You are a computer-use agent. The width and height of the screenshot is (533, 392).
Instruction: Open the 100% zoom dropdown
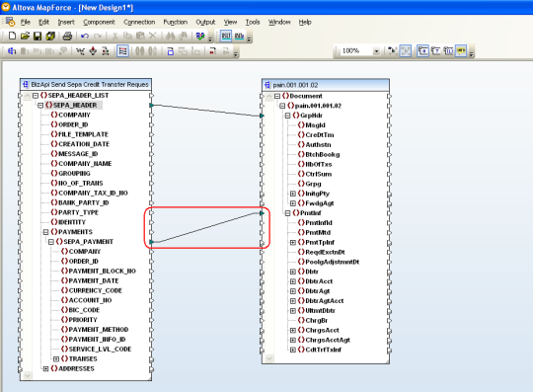pos(376,51)
